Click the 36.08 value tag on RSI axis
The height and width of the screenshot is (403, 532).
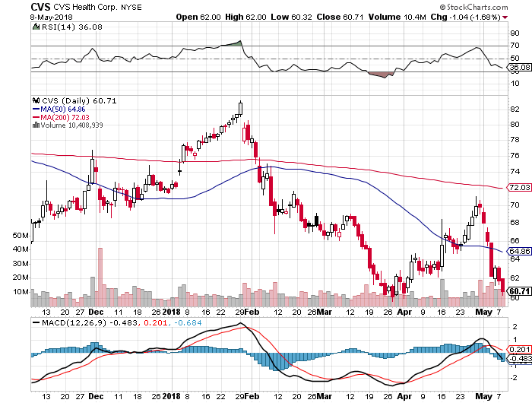click(519, 67)
